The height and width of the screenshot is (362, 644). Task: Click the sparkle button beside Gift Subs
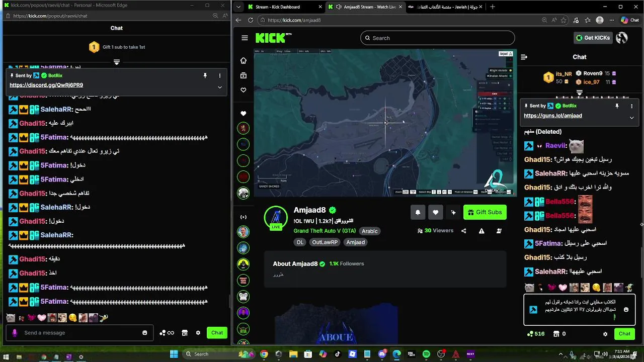pos(453,212)
